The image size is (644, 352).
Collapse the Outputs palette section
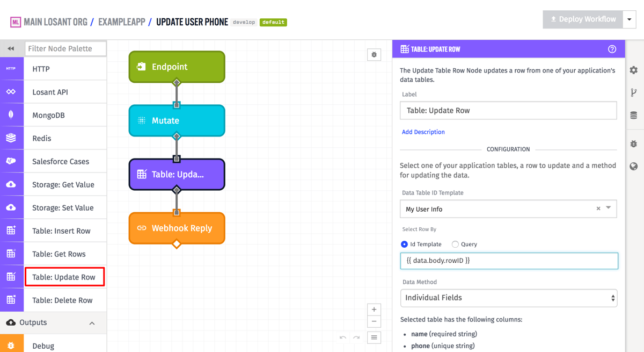coord(92,323)
